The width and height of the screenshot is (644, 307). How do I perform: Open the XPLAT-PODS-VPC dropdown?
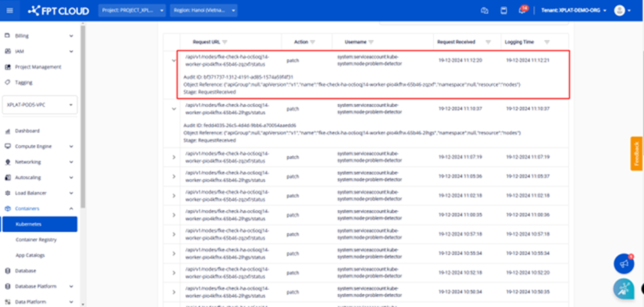(x=40, y=106)
